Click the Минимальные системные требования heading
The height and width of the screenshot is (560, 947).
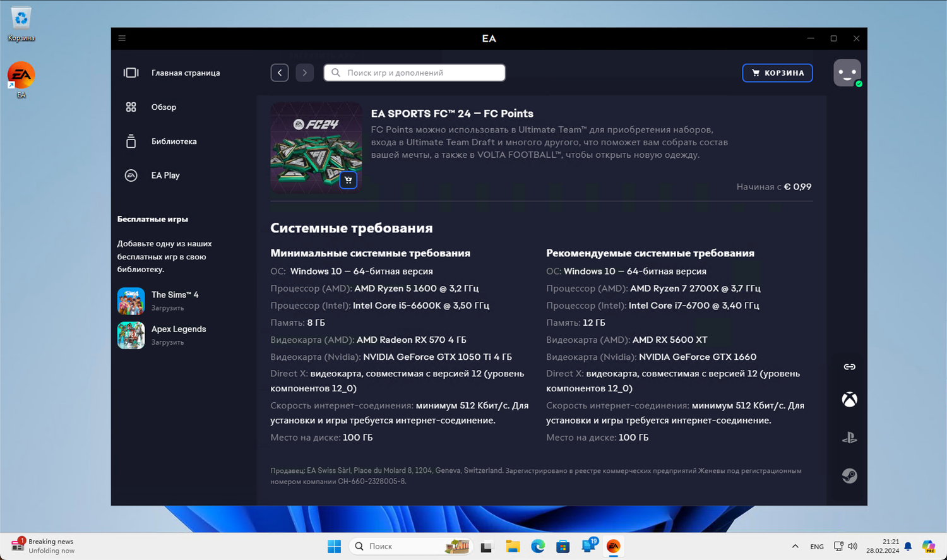coord(371,253)
